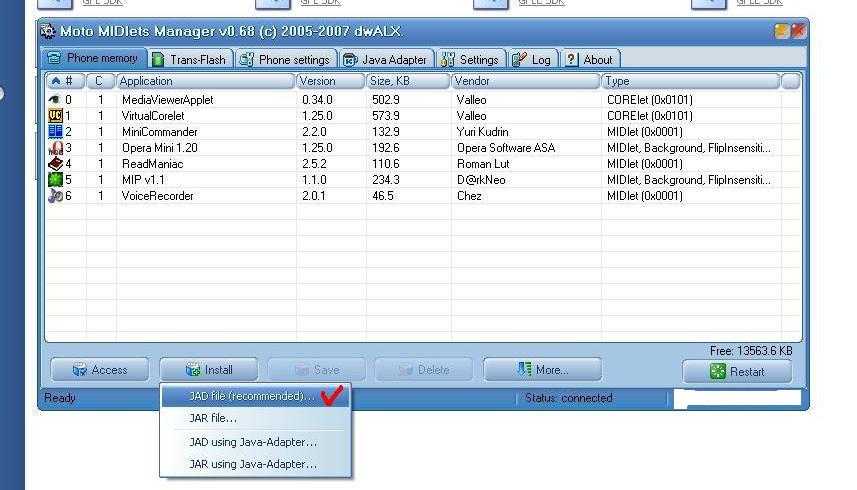Click the Yuri Kudrin vendor cell

click(x=483, y=132)
